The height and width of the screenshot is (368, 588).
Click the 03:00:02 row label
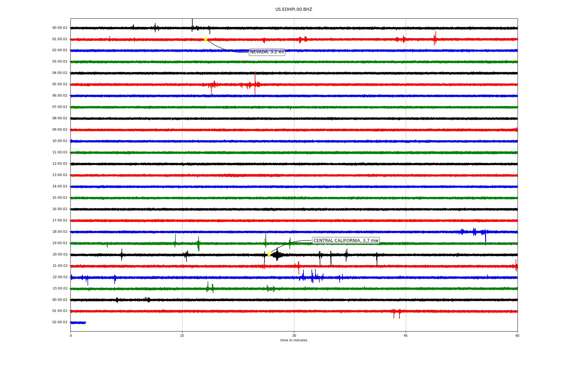point(60,62)
